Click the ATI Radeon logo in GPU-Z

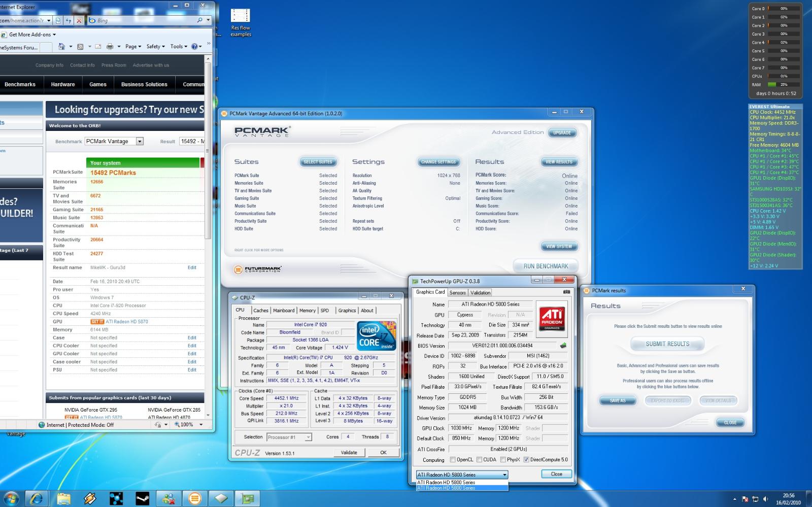[552, 319]
